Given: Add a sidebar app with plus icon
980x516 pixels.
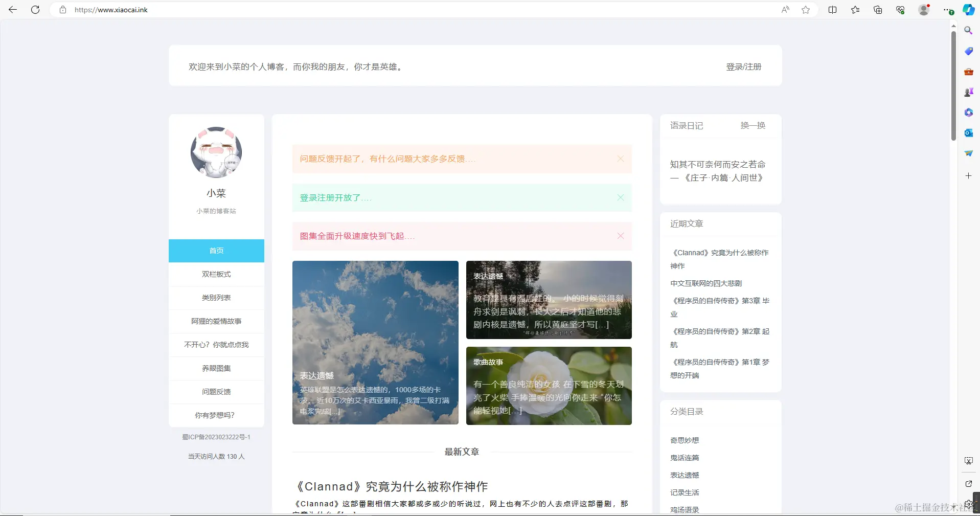Looking at the screenshot, I should 968,175.
